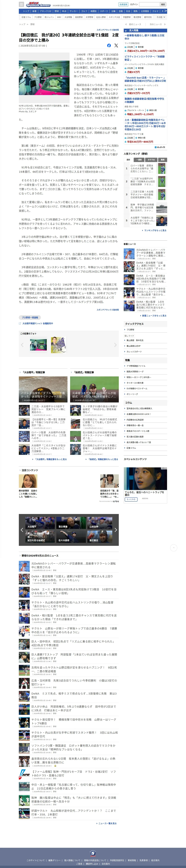This screenshot has width=186, height=868.
Task: Click the もっとみる button on the ABEMA ad
Action: pos(131,499)
